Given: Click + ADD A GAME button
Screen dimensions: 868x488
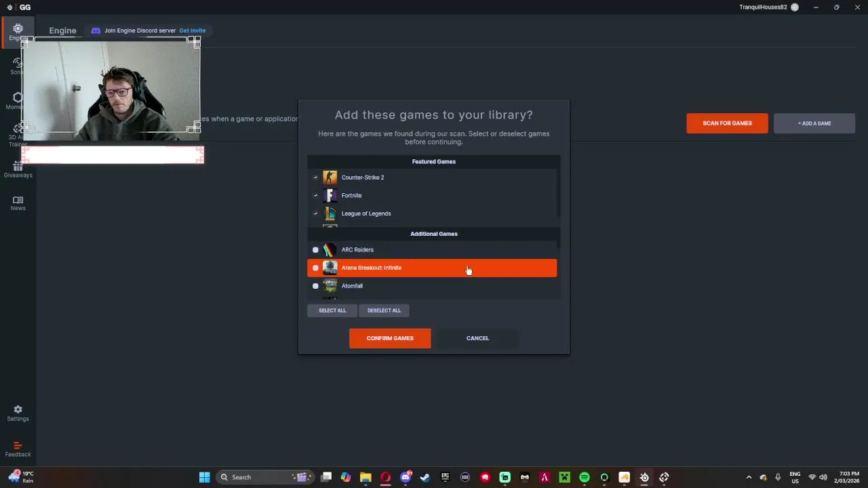Looking at the screenshot, I should coord(814,123).
